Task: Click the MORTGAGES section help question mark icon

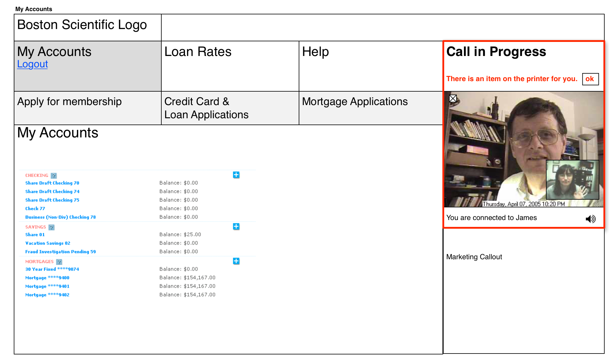Action: (59, 261)
